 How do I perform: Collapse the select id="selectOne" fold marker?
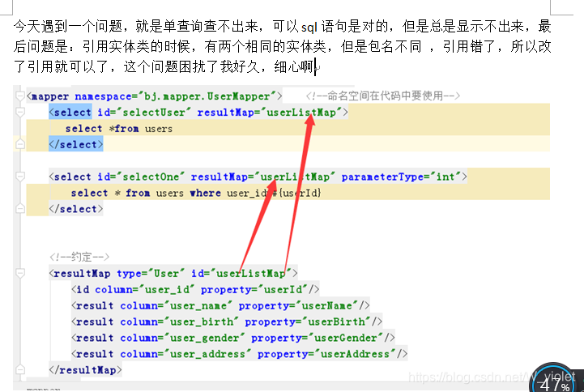(20, 177)
